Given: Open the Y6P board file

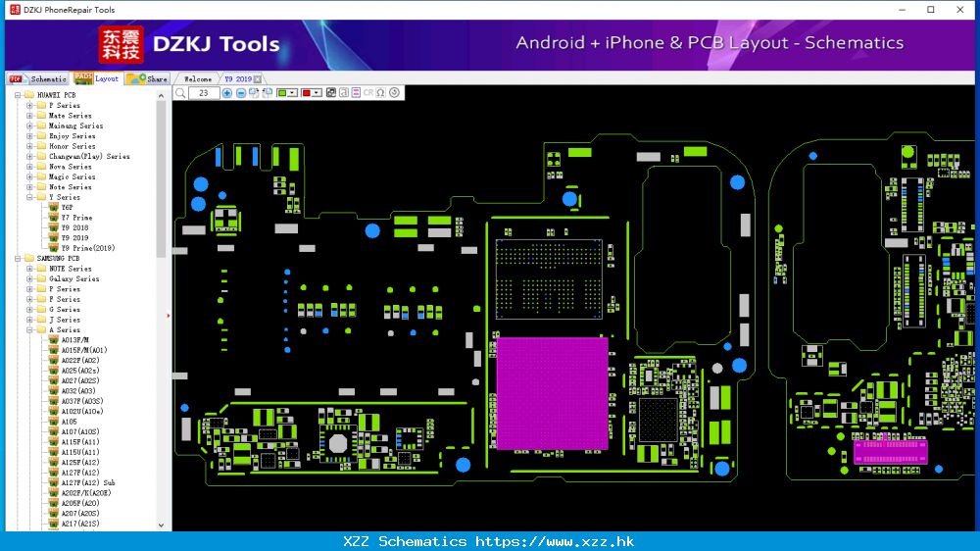Looking at the screenshot, I should click(x=67, y=208).
